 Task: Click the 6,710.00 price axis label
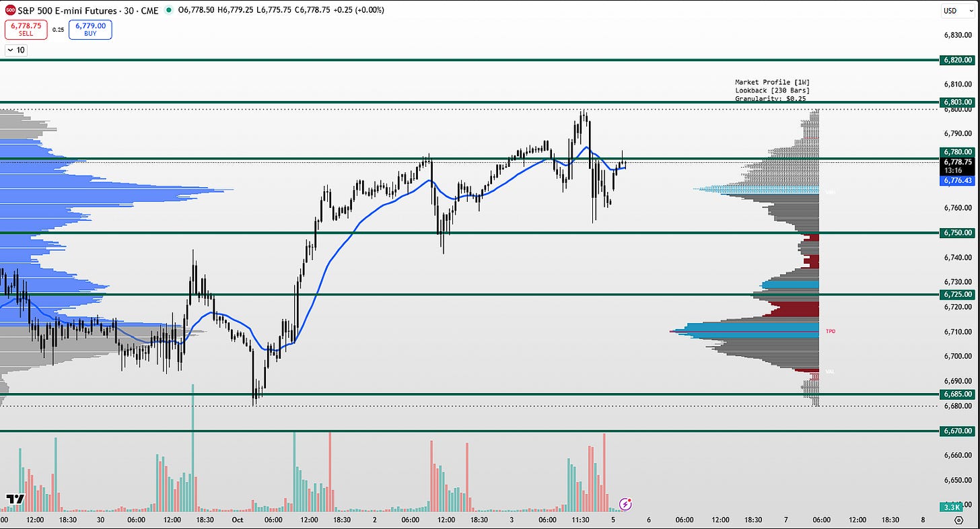(x=956, y=332)
